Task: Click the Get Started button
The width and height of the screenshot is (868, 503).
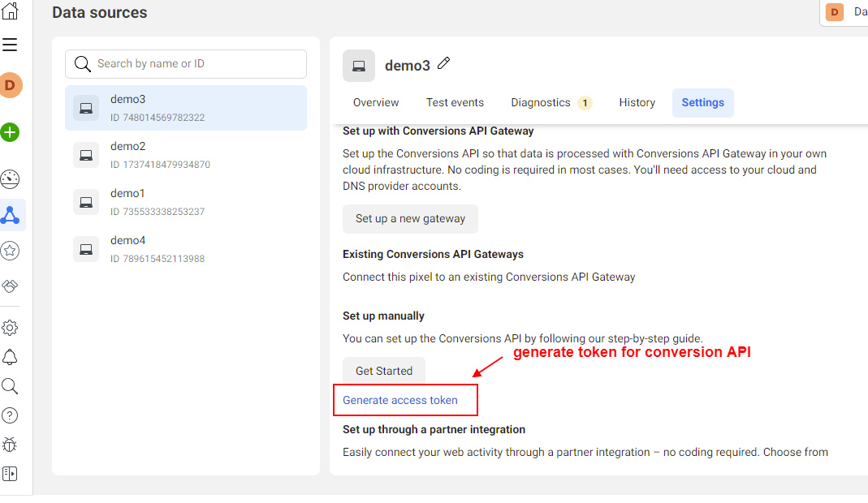Action: (x=384, y=371)
